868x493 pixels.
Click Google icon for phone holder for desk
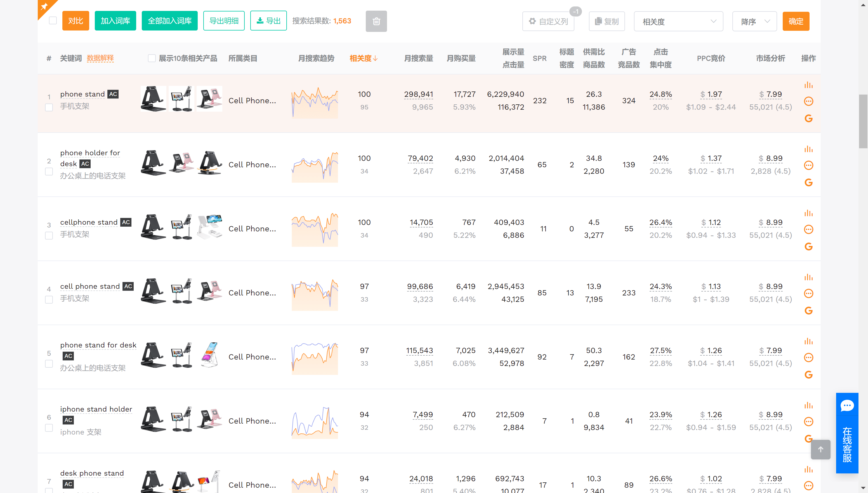coord(808,182)
